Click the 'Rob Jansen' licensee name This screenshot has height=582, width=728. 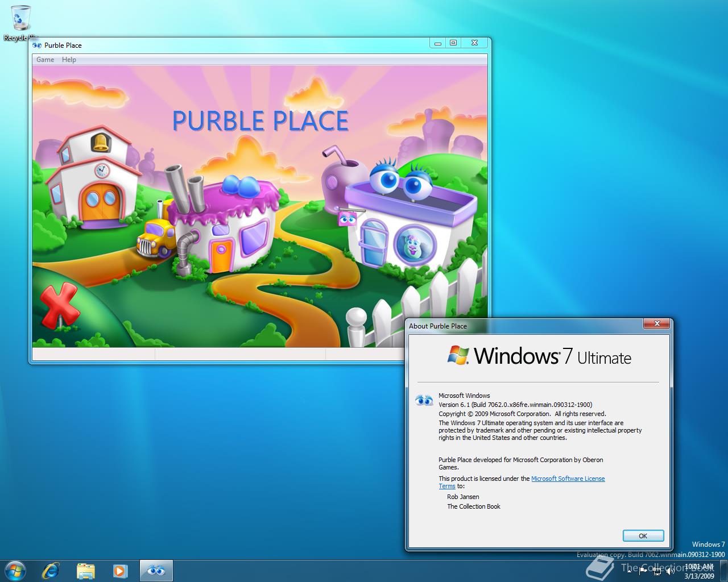(463, 497)
